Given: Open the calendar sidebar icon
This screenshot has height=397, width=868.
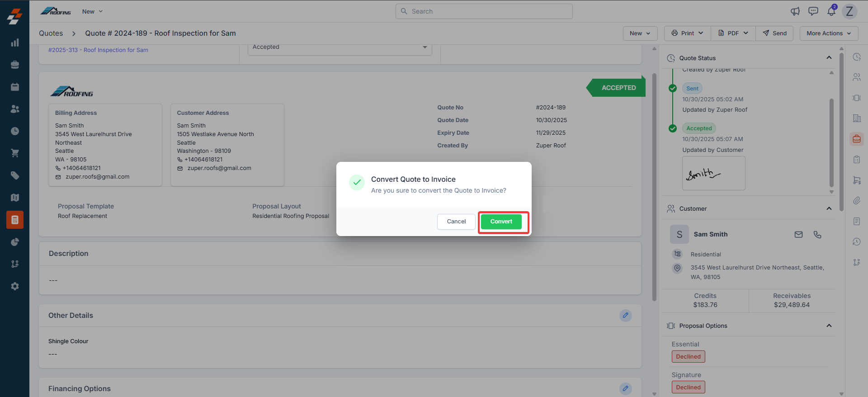Looking at the screenshot, I should pos(15,87).
